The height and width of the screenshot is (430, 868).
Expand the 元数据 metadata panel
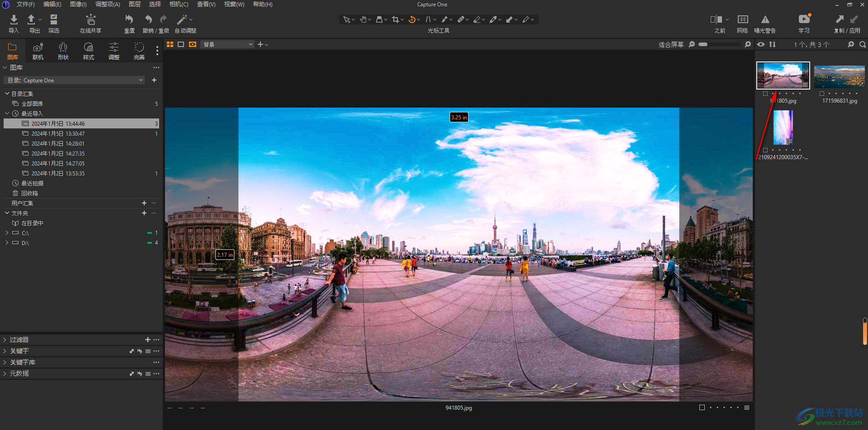tap(19, 373)
